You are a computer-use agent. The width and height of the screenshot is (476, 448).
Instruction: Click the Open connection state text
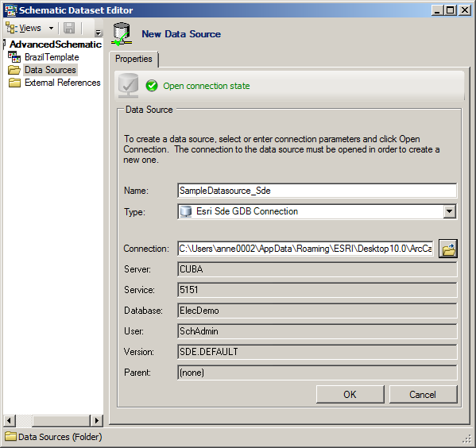click(207, 86)
